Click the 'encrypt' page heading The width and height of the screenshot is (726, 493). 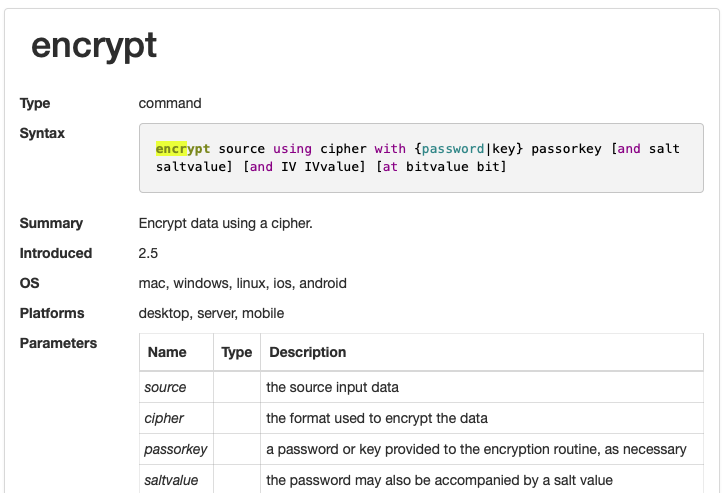94,46
